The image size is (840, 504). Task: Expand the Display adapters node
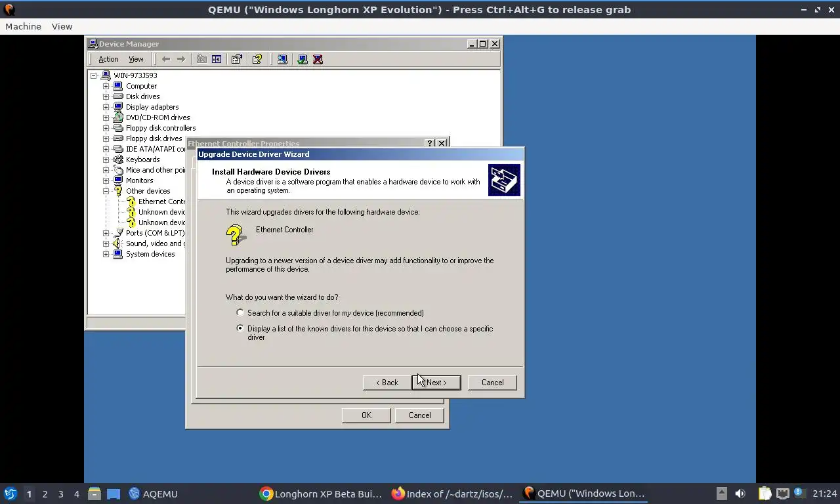coord(106,107)
